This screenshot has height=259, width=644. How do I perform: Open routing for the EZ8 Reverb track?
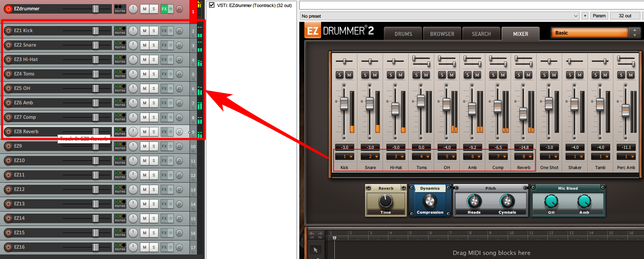120,132
